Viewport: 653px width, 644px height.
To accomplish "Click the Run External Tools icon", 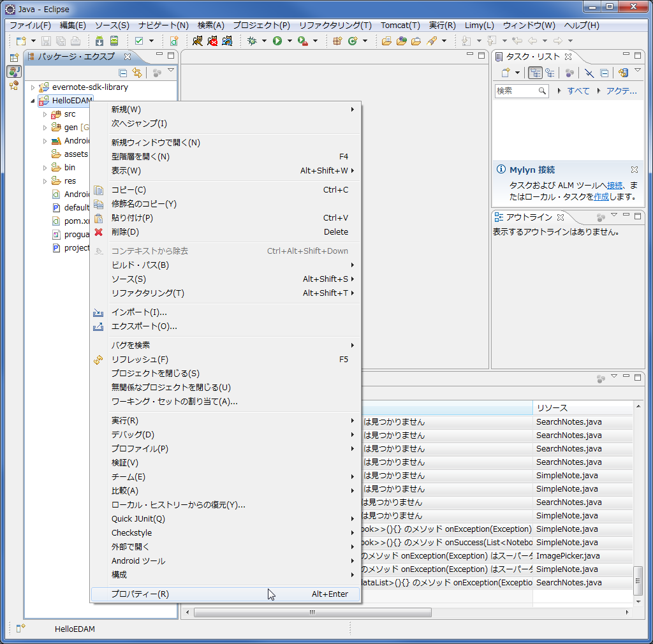I will click(303, 41).
